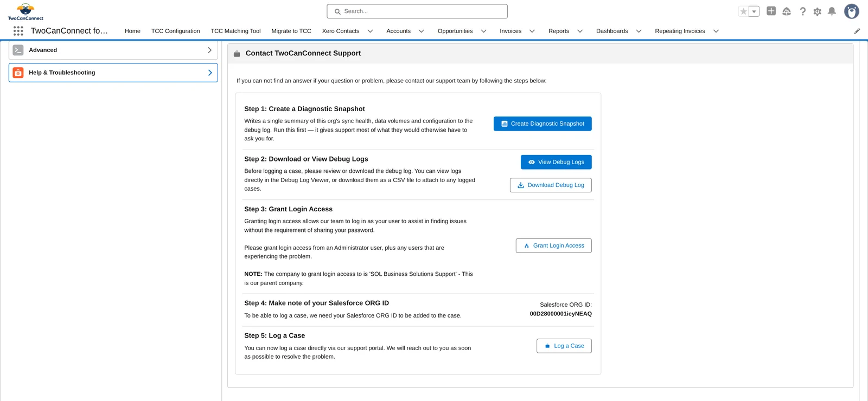The width and height of the screenshot is (868, 401).
Task: Open the Setup gear icon
Action: point(818,11)
